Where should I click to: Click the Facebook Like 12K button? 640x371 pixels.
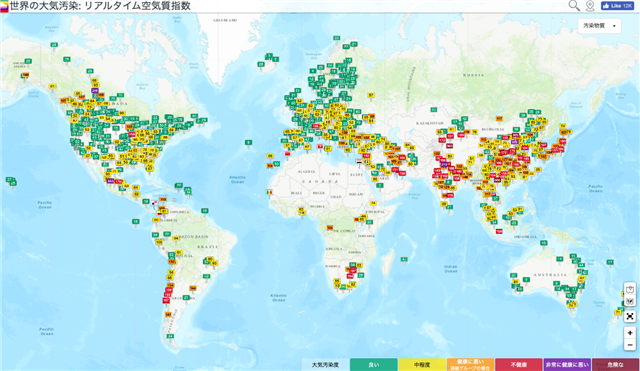tap(617, 6)
